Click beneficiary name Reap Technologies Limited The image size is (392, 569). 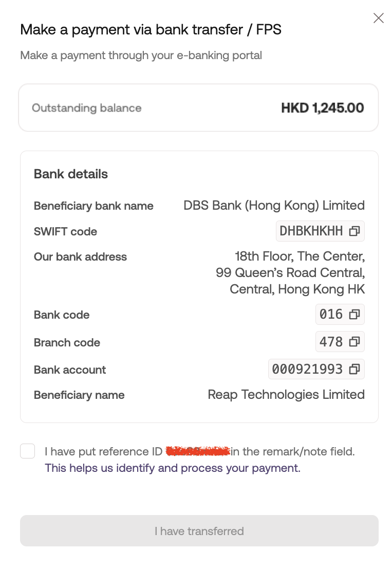click(x=286, y=395)
